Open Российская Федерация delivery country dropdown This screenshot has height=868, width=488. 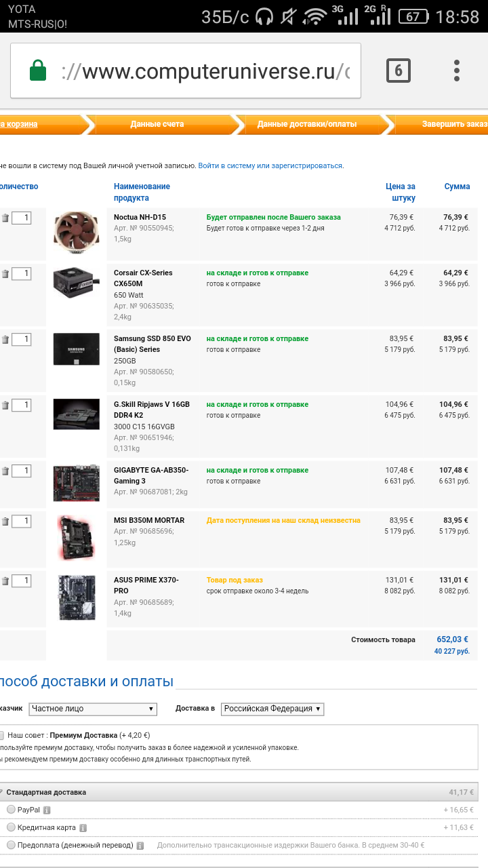point(273,709)
